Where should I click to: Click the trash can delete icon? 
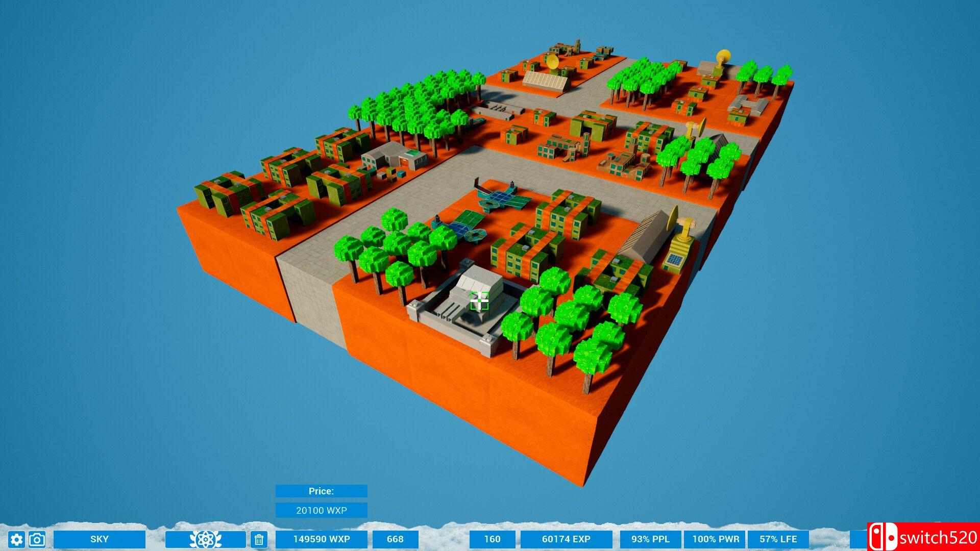point(259,539)
